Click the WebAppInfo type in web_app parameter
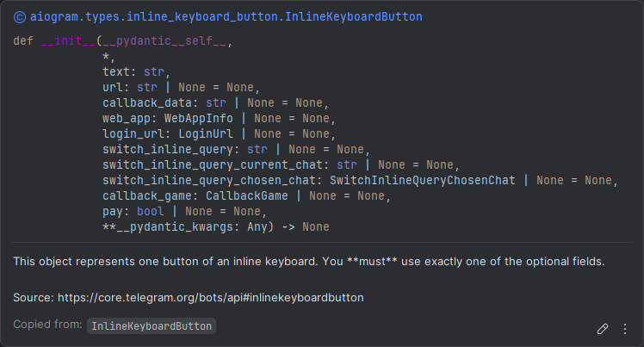The height and width of the screenshot is (347, 644). coord(199,118)
